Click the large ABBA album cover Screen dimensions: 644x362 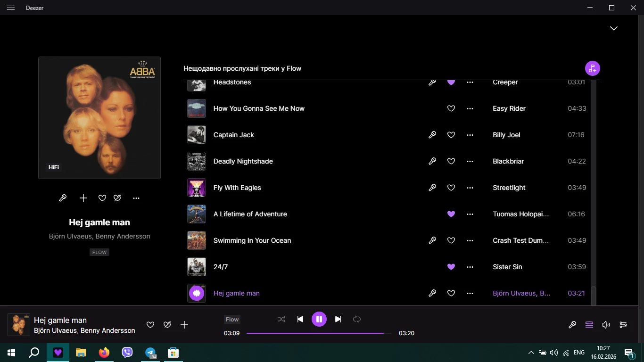(x=99, y=118)
